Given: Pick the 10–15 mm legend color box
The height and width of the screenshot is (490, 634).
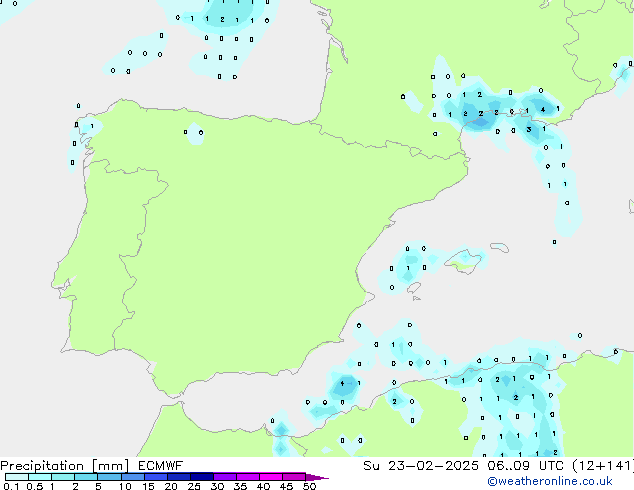Looking at the screenshot, I should pyautogui.click(x=132, y=477).
